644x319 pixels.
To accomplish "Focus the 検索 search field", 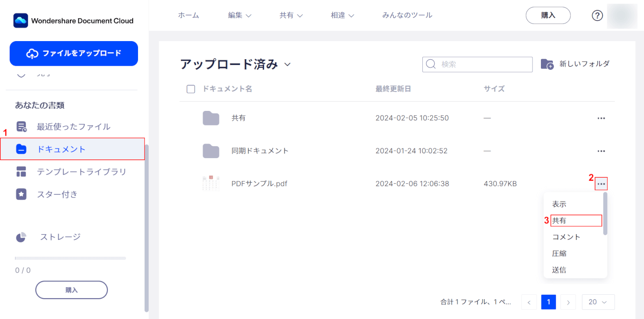I will pyautogui.click(x=477, y=65).
